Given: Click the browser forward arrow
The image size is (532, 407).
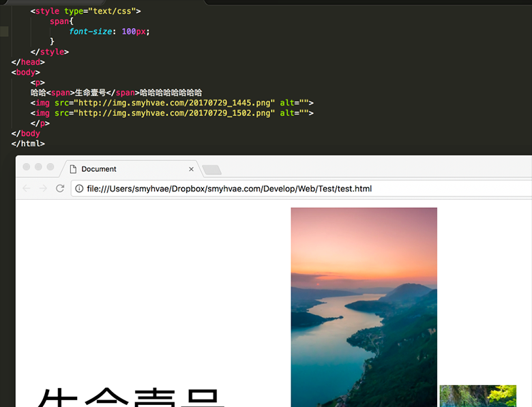Looking at the screenshot, I should 43,188.
